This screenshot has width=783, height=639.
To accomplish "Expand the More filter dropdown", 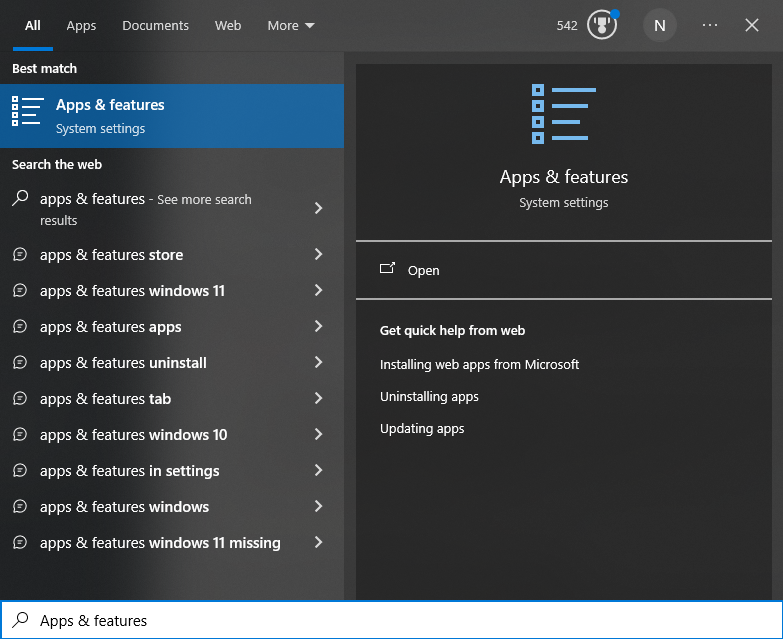I will [x=291, y=25].
